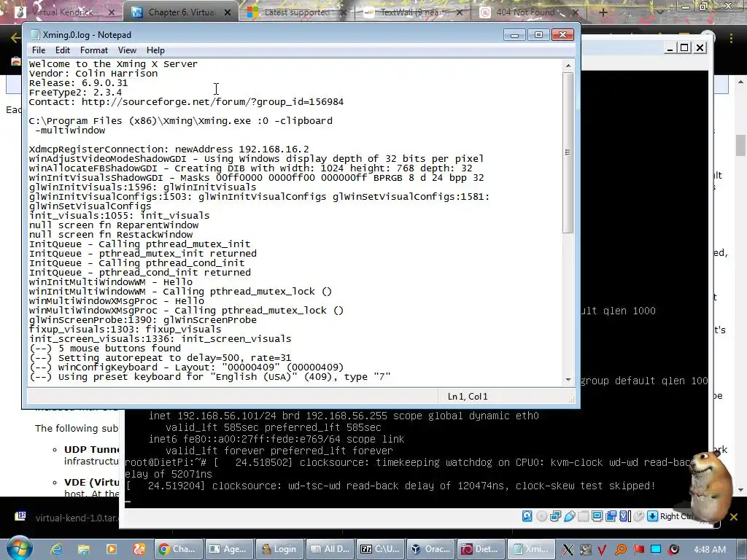The height and width of the screenshot is (560, 747).
Task: Open the UC Browser taskbar icon
Action: [x=139, y=549]
